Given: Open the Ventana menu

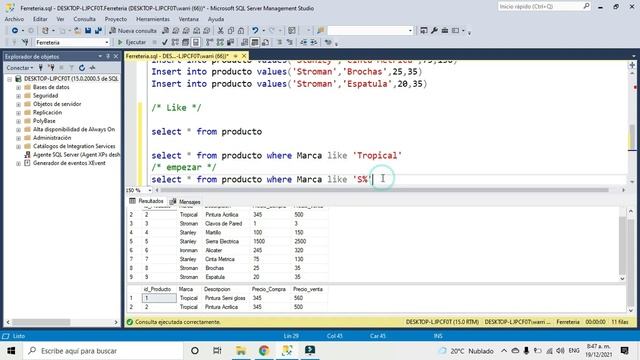Looking at the screenshot, I should pyautogui.click(x=189, y=19).
